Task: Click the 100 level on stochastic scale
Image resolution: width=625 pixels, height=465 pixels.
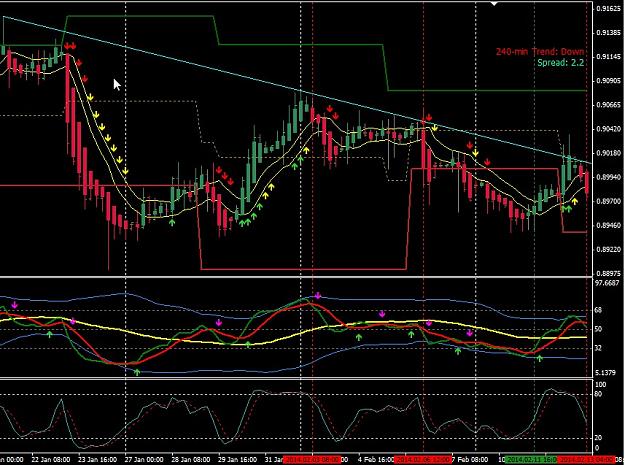Action: [600, 385]
